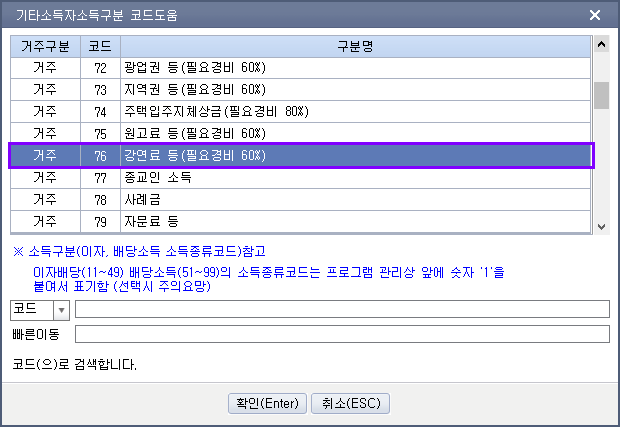Close the 기타소득자소득구분 코드도움 dialog
The height and width of the screenshot is (427, 620).
595,14
